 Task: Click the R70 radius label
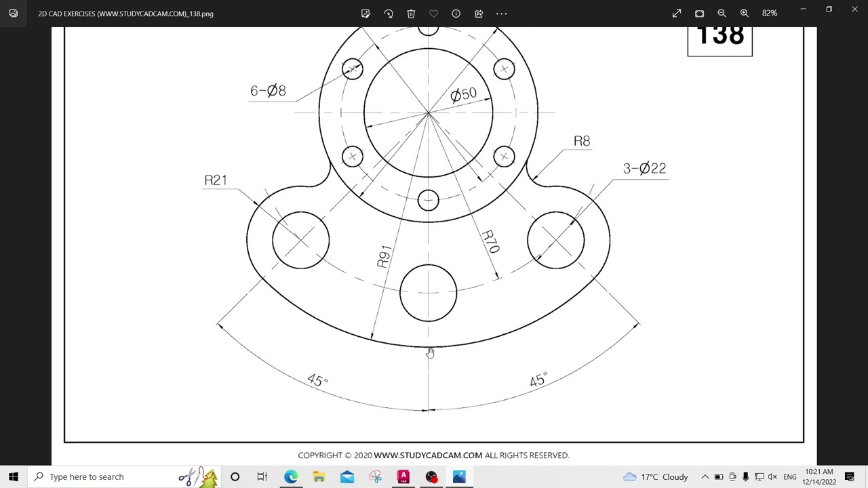[490, 241]
